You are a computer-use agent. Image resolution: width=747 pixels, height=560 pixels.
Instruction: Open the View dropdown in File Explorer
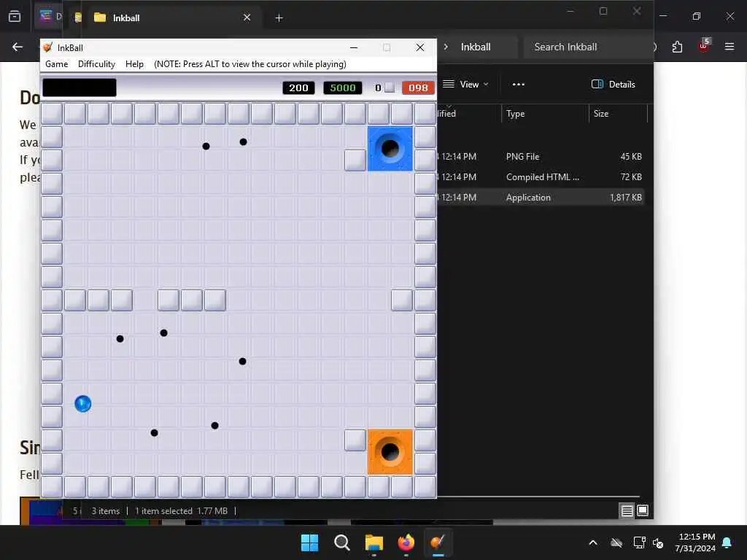(465, 85)
